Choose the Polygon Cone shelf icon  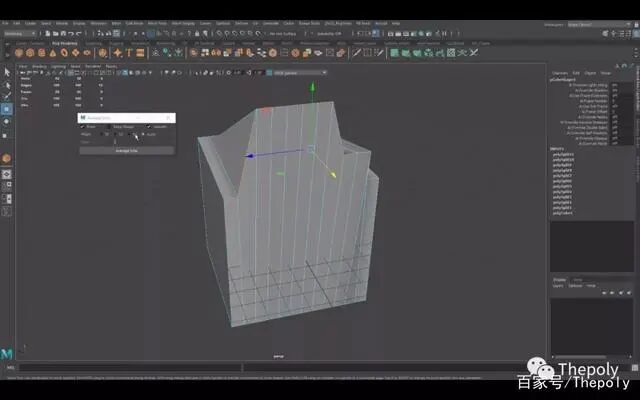point(53,53)
